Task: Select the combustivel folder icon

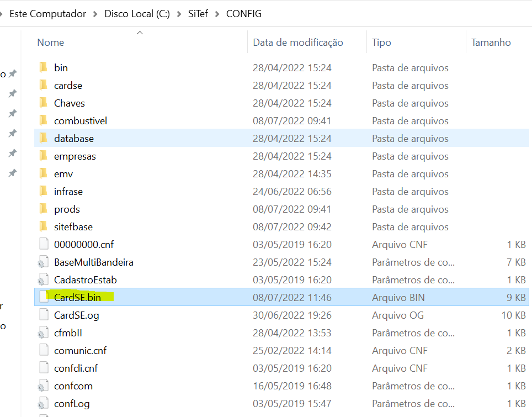Action: click(44, 120)
